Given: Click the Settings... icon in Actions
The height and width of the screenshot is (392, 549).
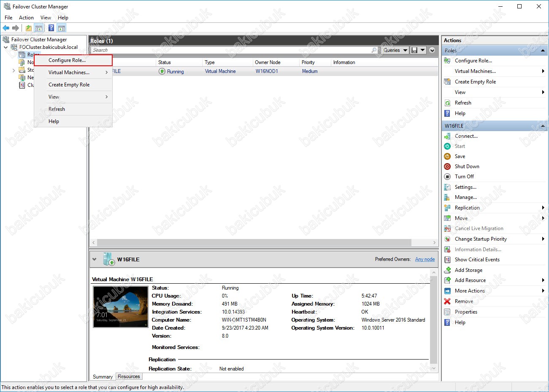Looking at the screenshot, I should [x=447, y=187].
